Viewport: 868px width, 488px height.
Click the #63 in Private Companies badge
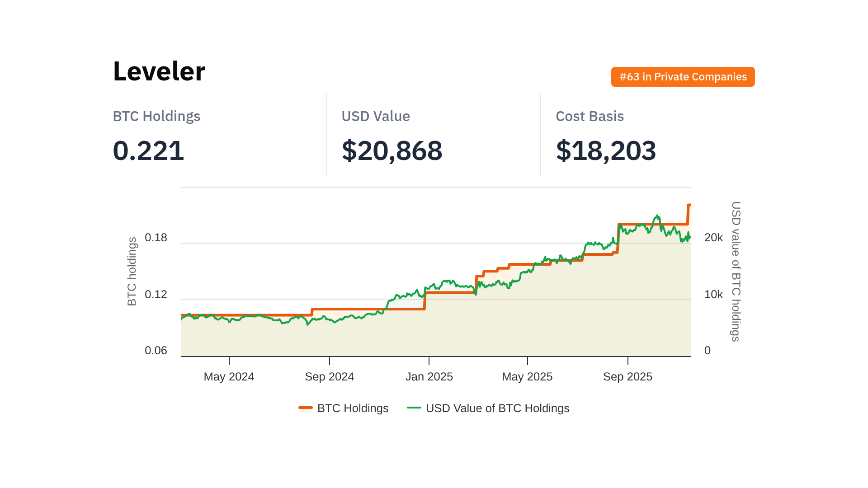point(683,77)
